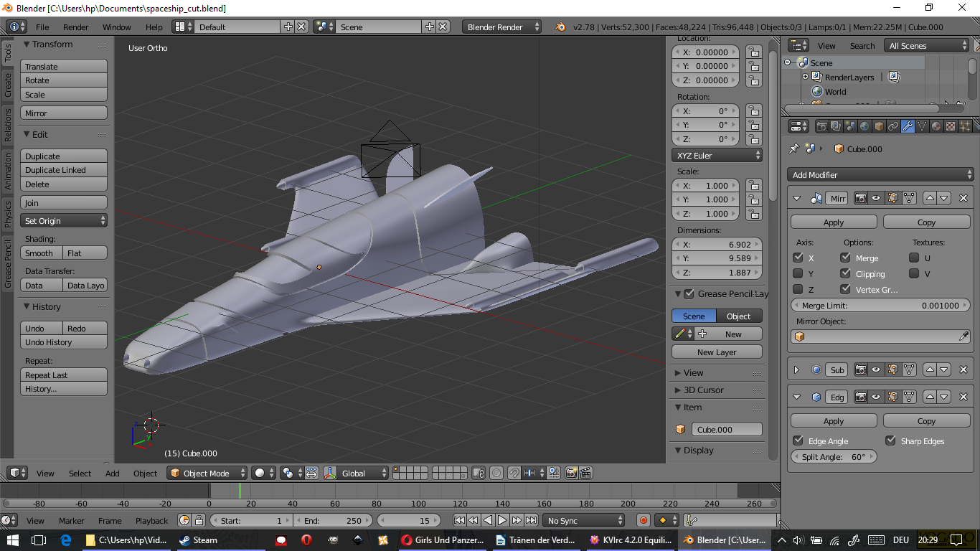Toggle the 3D manipulator widget icon

pos(330,474)
